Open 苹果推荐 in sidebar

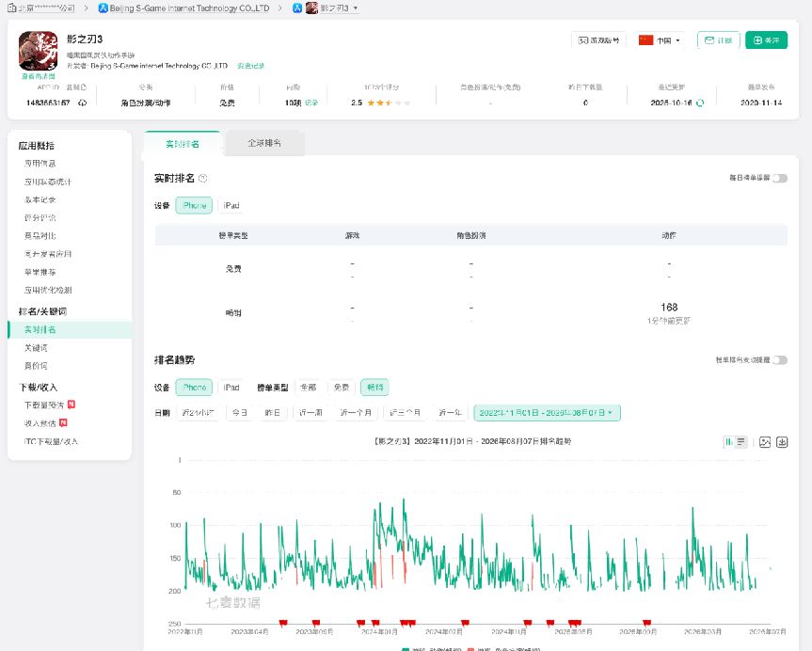tap(40, 272)
